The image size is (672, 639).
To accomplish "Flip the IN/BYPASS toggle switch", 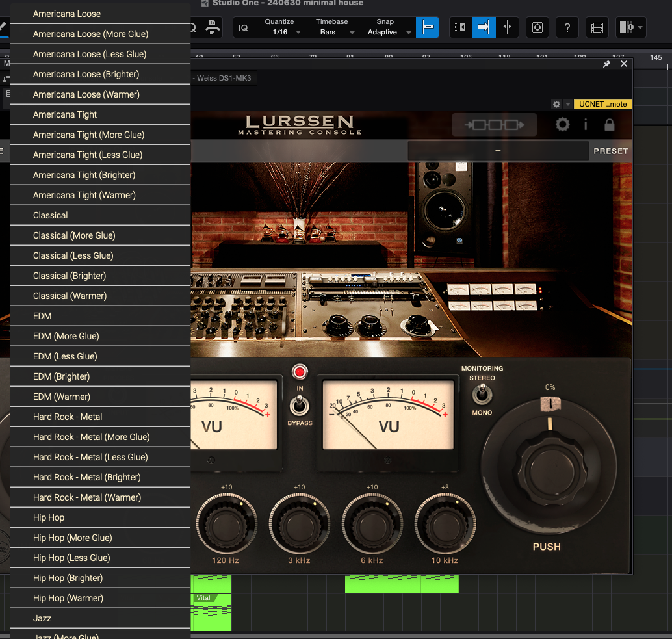I will pos(299,405).
